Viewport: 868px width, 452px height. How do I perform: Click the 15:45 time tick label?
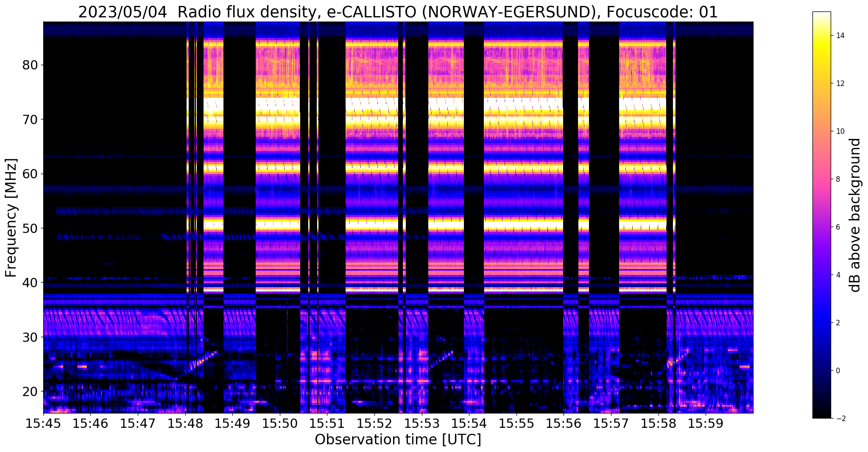click(43, 423)
